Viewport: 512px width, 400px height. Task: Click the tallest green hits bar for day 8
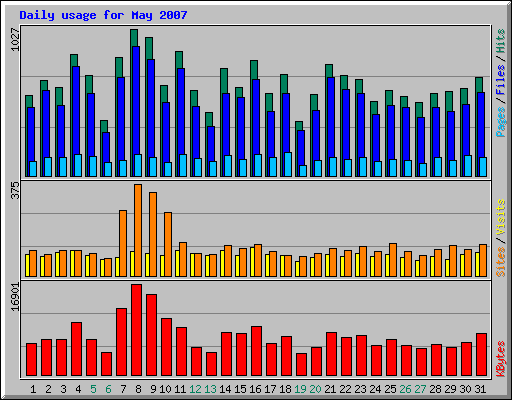coord(134,37)
